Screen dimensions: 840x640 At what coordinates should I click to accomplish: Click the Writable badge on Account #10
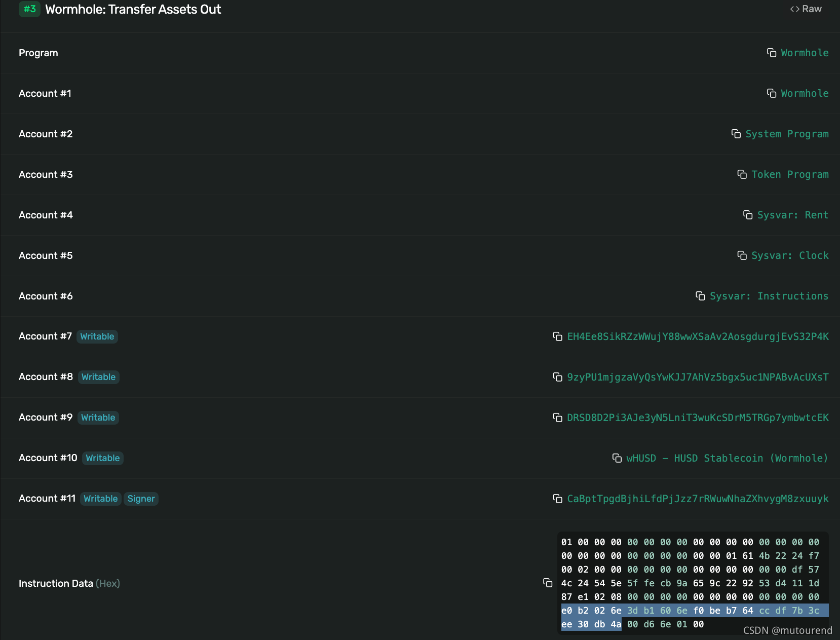point(103,458)
